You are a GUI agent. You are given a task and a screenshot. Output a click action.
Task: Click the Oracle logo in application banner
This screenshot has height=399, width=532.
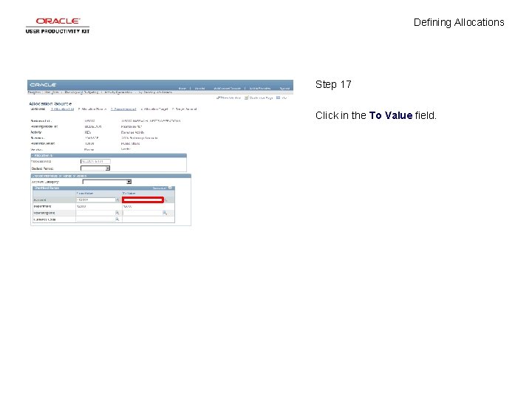tap(43, 85)
